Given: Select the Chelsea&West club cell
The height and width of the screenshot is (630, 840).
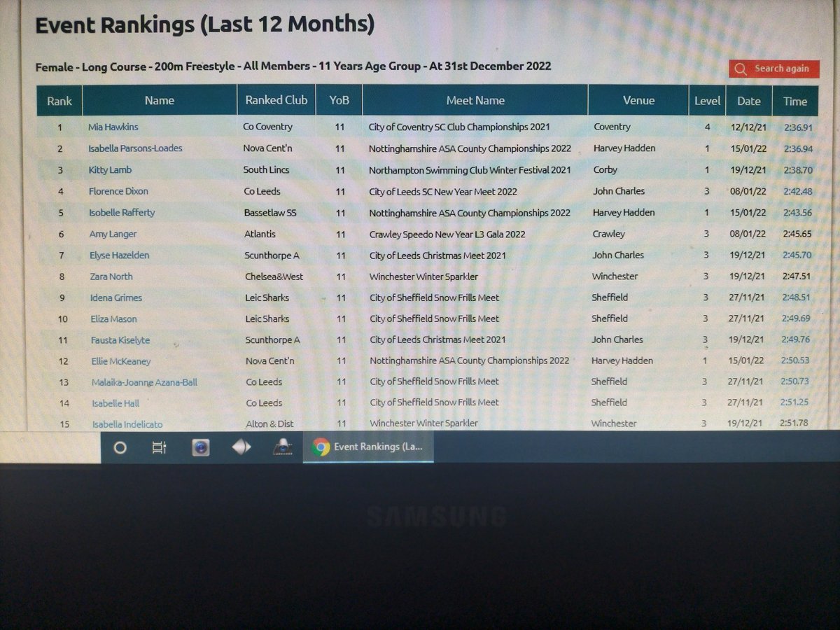Looking at the screenshot, I should point(274,276).
